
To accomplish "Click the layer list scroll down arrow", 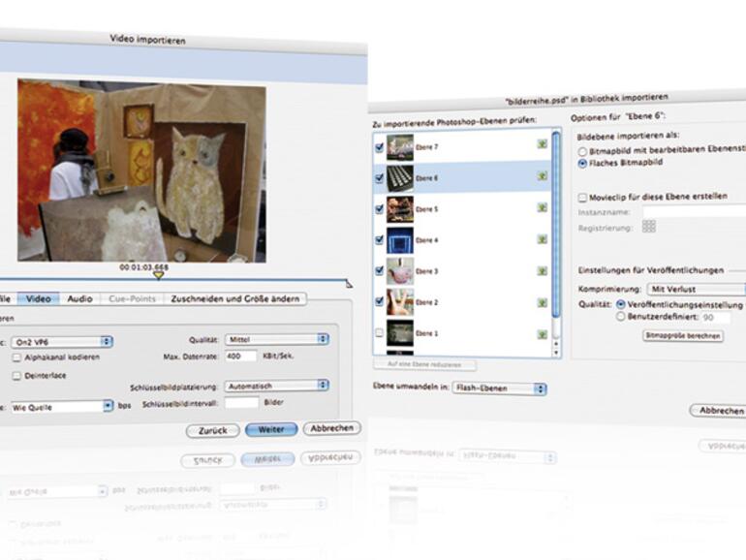I will [x=556, y=353].
